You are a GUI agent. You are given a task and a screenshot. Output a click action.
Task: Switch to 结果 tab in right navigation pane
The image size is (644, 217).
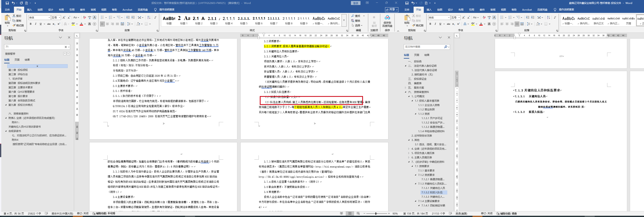(427, 55)
